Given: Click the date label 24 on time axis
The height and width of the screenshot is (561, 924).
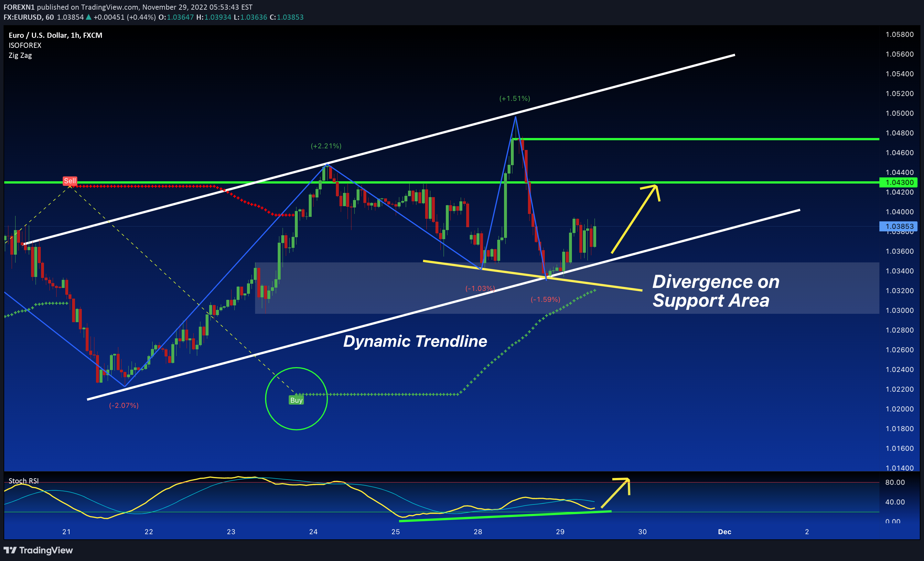Looking at the screenshot, I should (313, 532).
